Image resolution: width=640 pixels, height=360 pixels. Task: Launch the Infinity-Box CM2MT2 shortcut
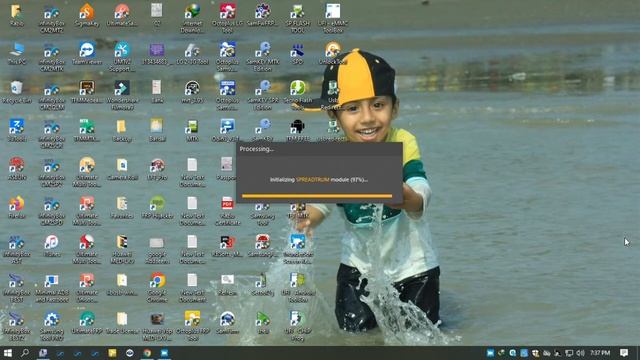tap(51, 18)
